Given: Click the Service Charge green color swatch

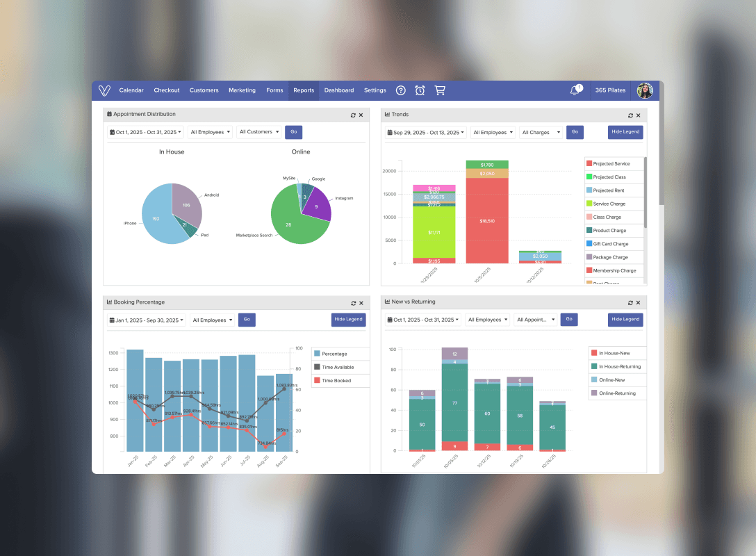Looking at the screenshot, I should (x=589, y=204).
